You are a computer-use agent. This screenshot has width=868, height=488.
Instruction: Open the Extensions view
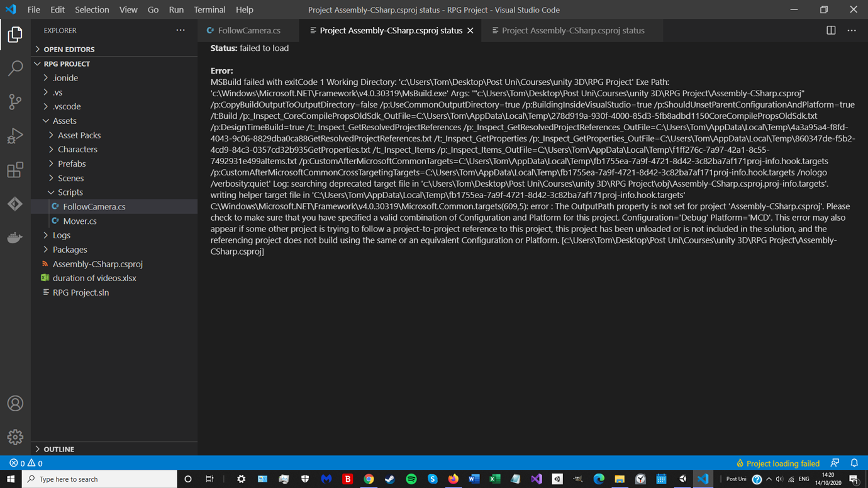(15, 170)
